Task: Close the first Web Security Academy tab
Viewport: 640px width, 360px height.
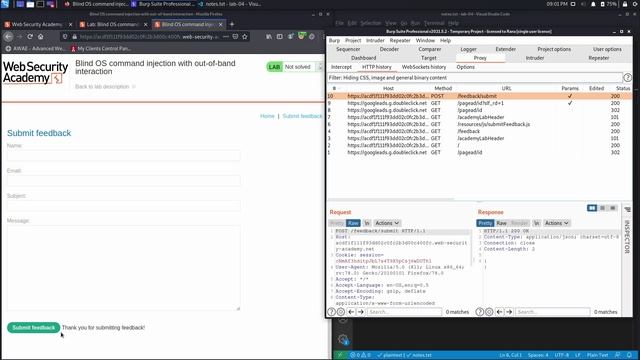Action: tap(70, 24)
